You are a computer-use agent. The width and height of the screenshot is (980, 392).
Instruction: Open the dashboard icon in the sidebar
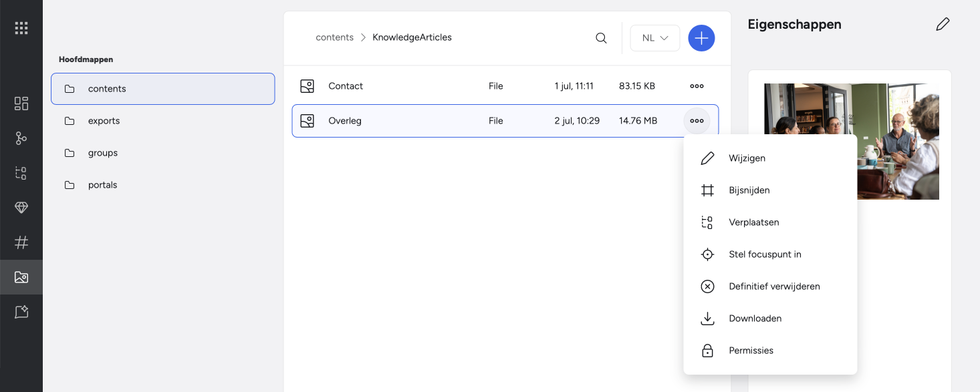pyautogui.click(x=21, y=104)
